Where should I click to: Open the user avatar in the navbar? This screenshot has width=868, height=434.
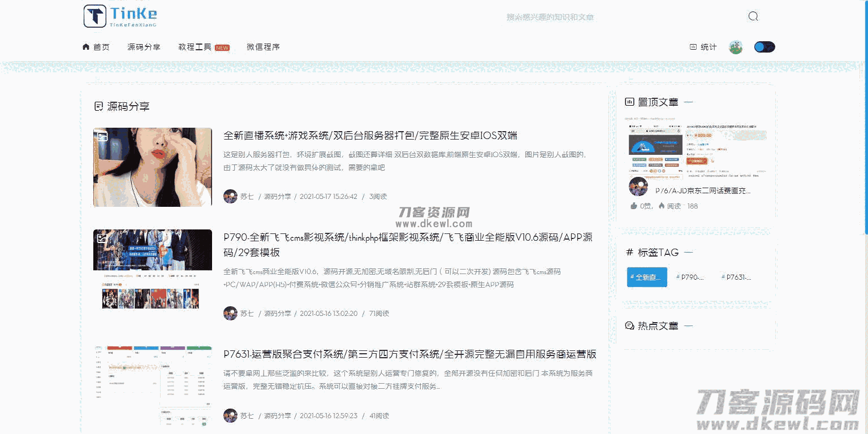(736, 47)
